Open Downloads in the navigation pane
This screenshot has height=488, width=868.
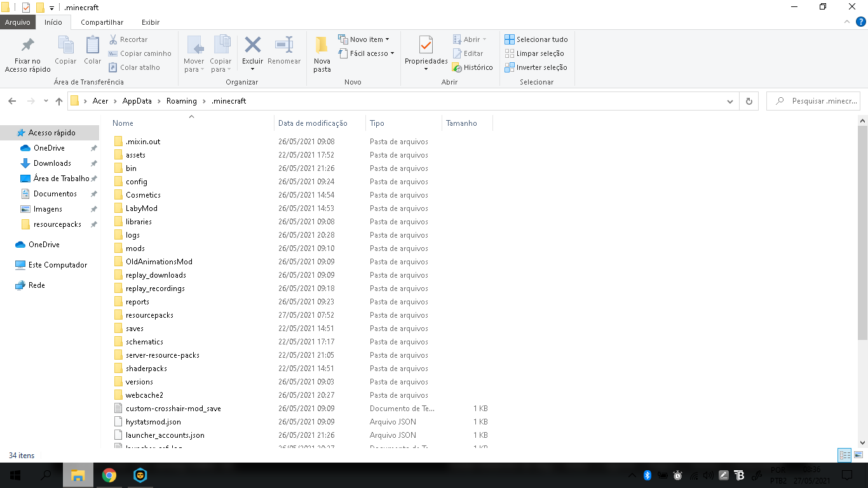pos(52,163)
